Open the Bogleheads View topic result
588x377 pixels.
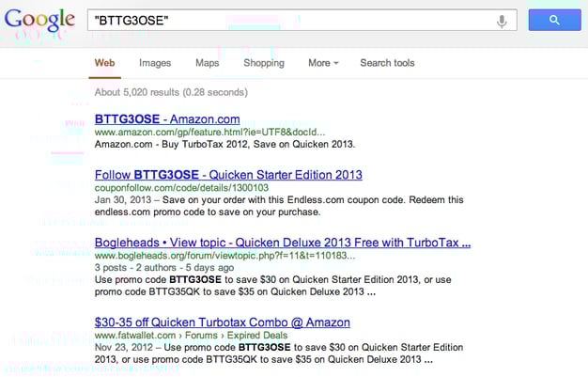point(283,243)
